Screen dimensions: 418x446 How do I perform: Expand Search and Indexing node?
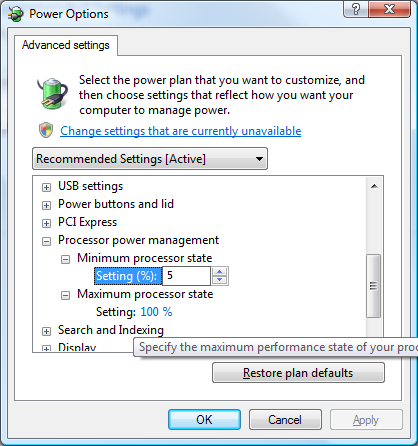click(x=46, y=331)
